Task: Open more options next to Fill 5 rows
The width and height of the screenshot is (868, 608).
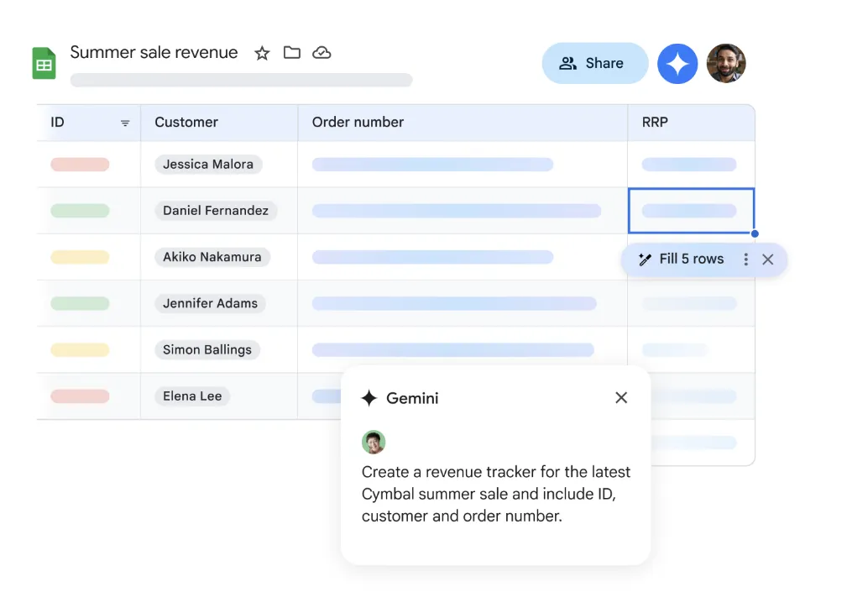Action: point(745,259)
